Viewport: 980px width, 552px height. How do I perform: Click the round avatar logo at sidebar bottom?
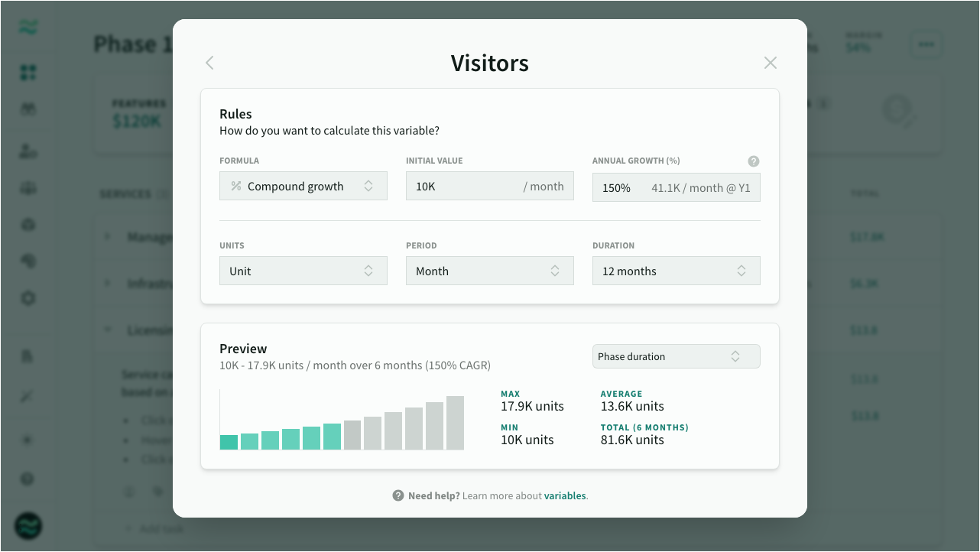tap(28, 525)
